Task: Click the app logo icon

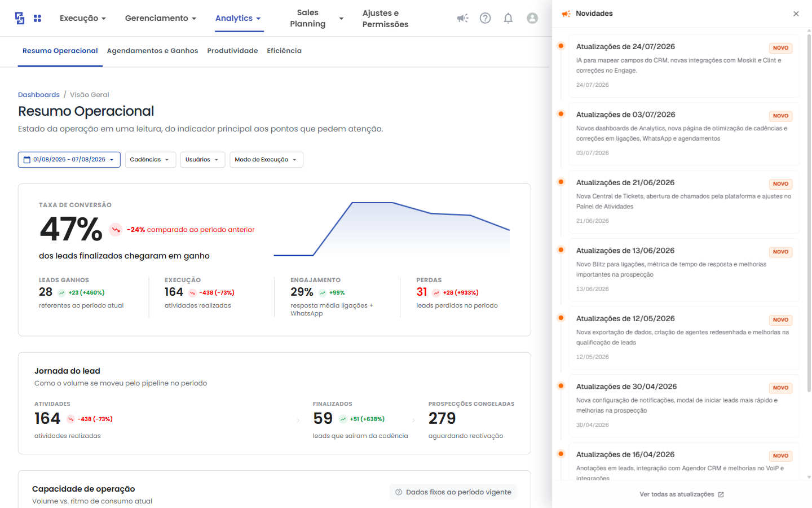Action: [20, 18]
